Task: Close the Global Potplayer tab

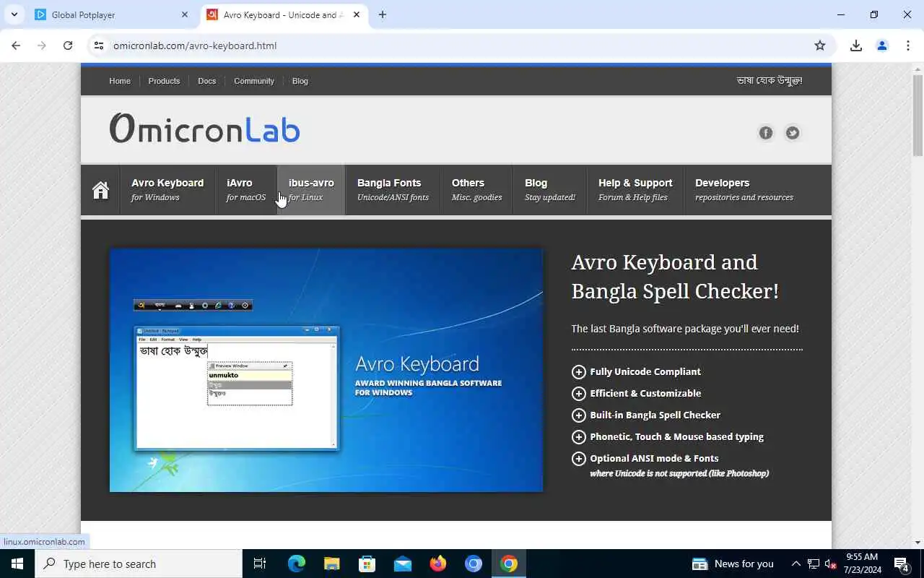Action: (185, 14)
